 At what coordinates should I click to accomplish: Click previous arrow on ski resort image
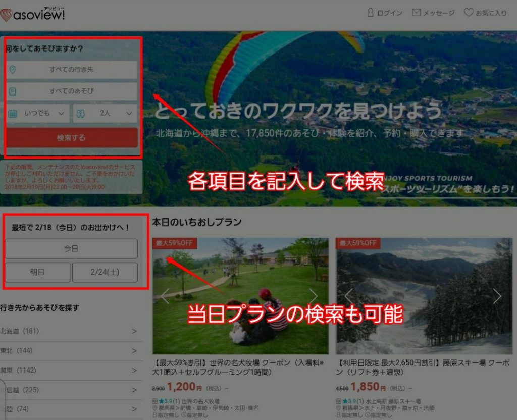pos(349,296)
